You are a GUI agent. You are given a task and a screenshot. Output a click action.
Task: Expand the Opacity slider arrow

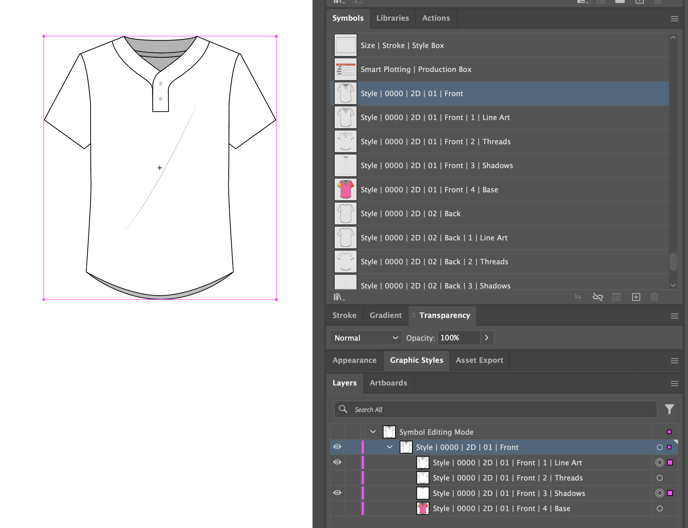point(487,338)
